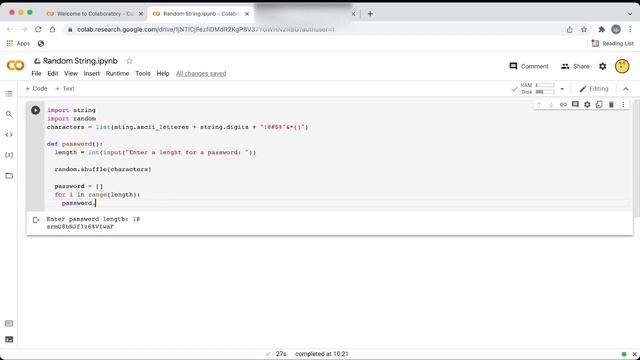Expand the tab search chevron
The height and width of the screenshot is (360, 640).
click(630, 13)
